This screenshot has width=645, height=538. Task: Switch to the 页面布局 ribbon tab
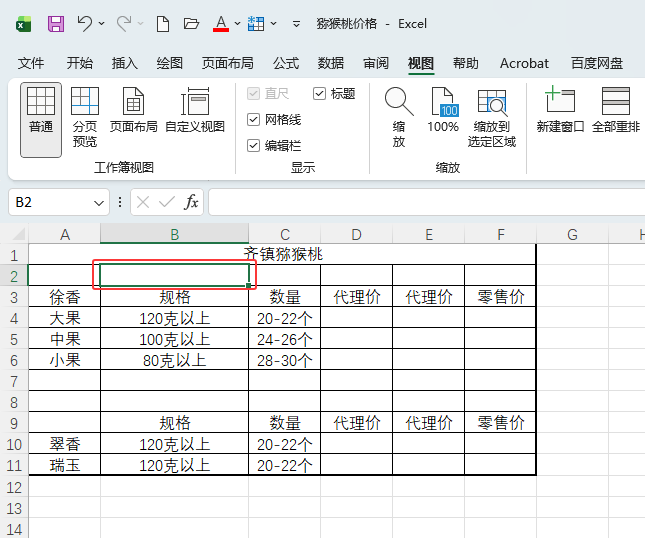[227, 63]
